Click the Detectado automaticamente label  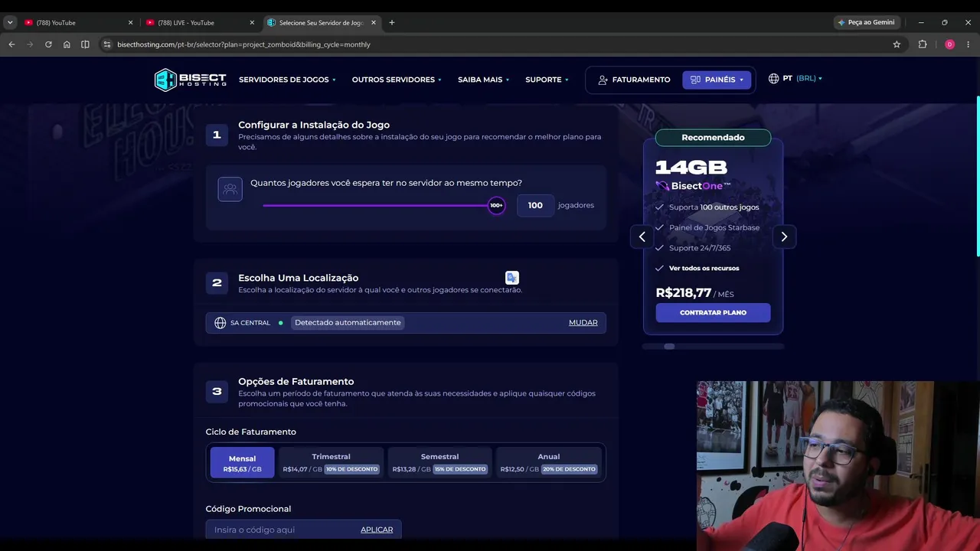pyautogui.click(x=348, y=323)
